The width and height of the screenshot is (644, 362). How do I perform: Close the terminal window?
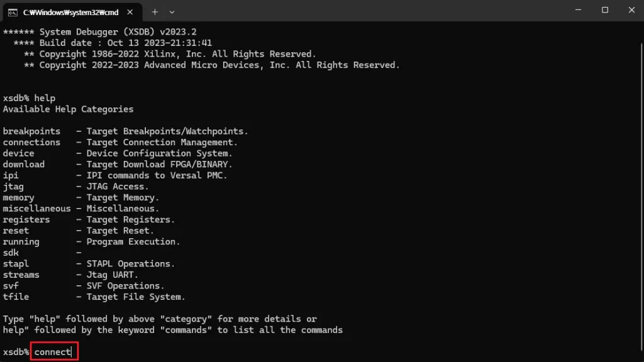click(x=631, y=10)
